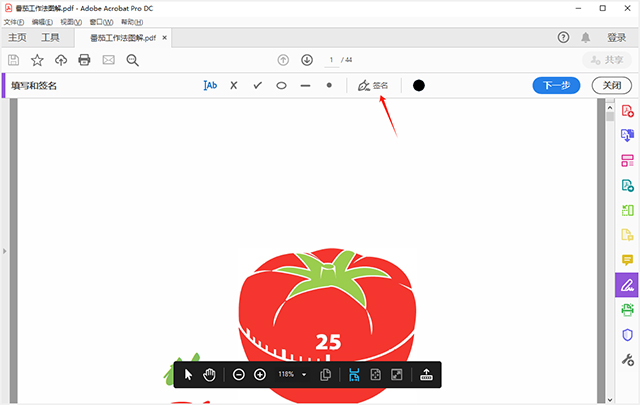Image resolution: width=640 pixels, height=405 pixels.
Task: Open the Comment sidebar tool
Action: click(x=627, y=260)
